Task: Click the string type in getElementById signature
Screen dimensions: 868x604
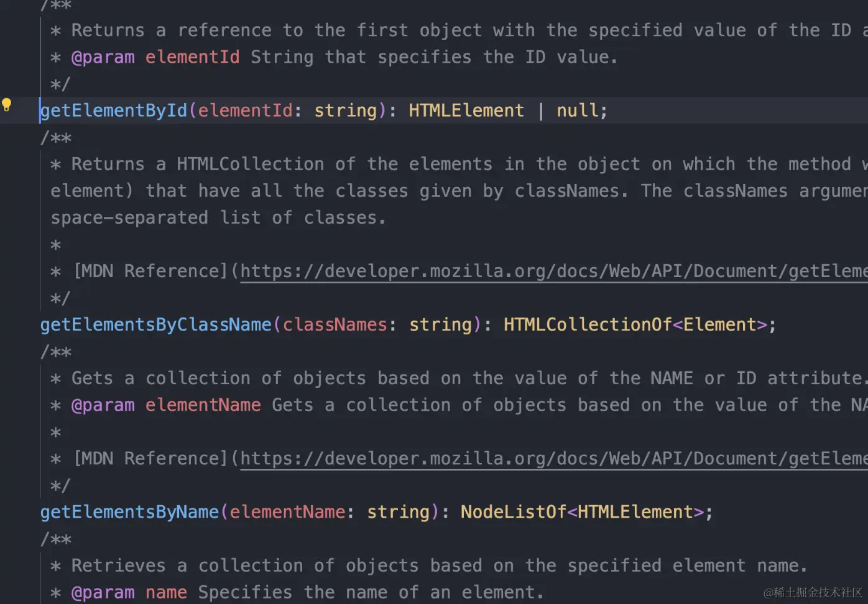Action: [x=346, y=111]
